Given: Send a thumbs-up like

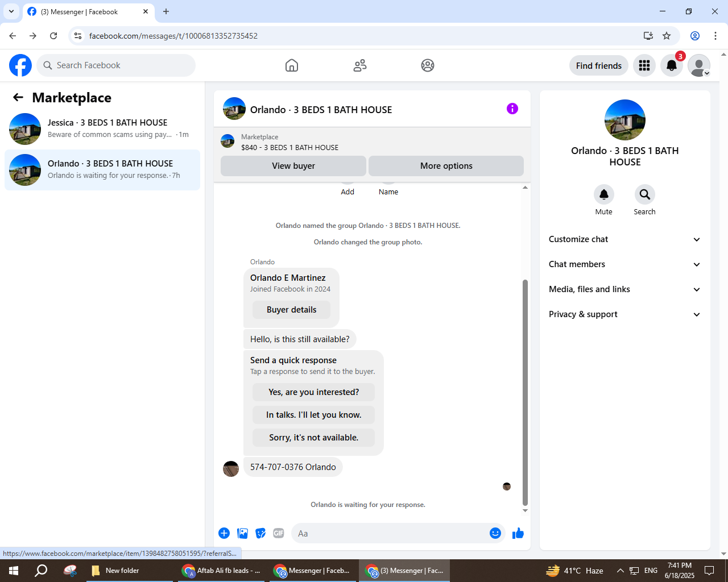Looking at the screenshot, I should pos(518,533).
